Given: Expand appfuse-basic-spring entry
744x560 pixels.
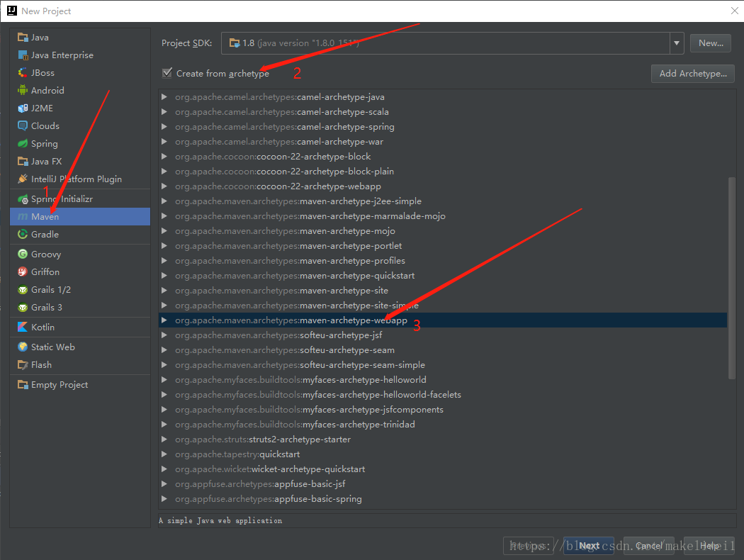Looking at the screenshot, I should click(x=164, y=499).
